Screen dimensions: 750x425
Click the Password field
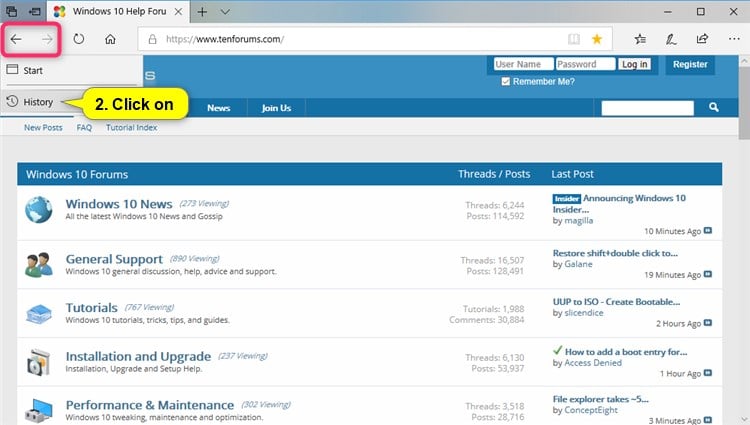point(585,64)
